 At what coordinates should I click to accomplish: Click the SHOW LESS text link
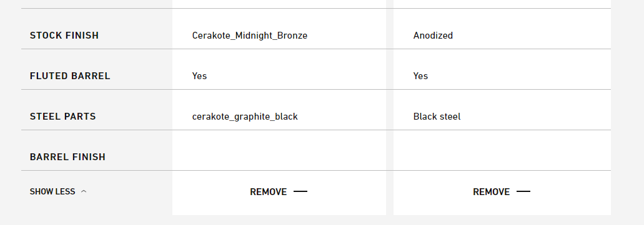tap(52, 191)
